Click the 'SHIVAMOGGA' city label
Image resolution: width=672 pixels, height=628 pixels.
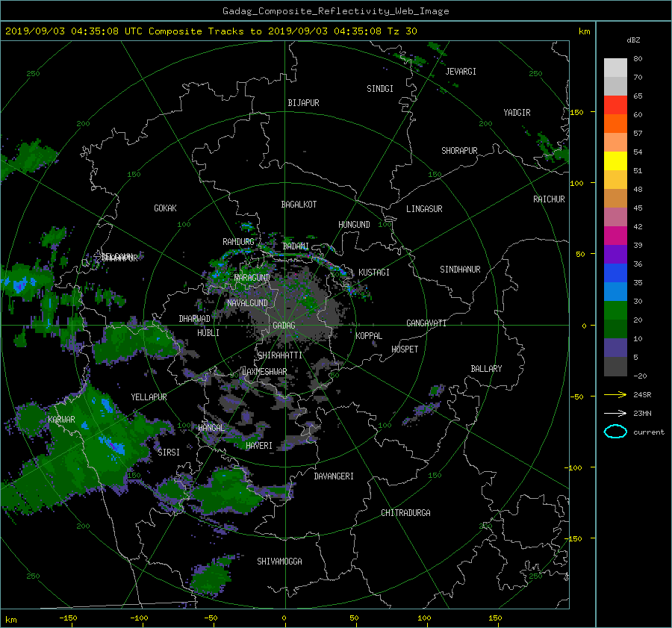pos(279,562)
